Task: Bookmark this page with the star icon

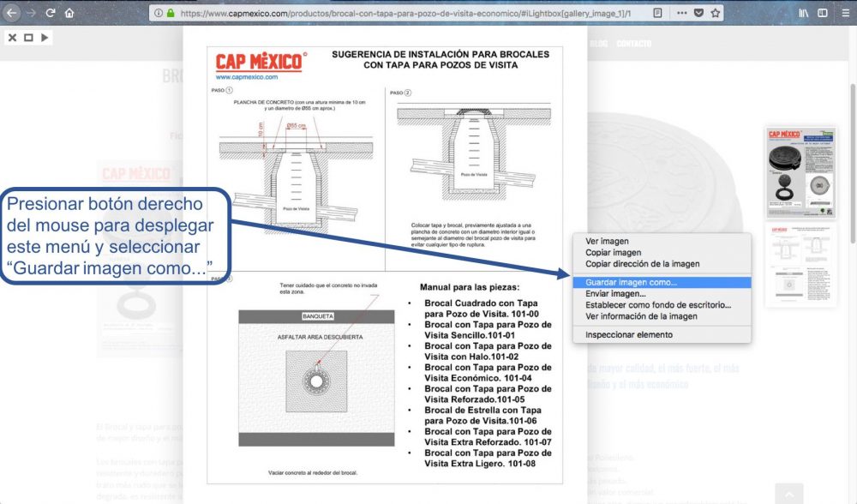Action: point(716,13)
